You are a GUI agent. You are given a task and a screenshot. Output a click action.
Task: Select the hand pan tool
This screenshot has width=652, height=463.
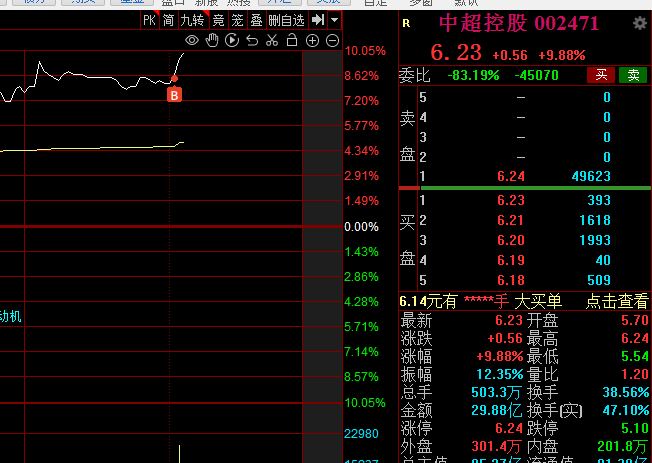(x=212, y=40)
